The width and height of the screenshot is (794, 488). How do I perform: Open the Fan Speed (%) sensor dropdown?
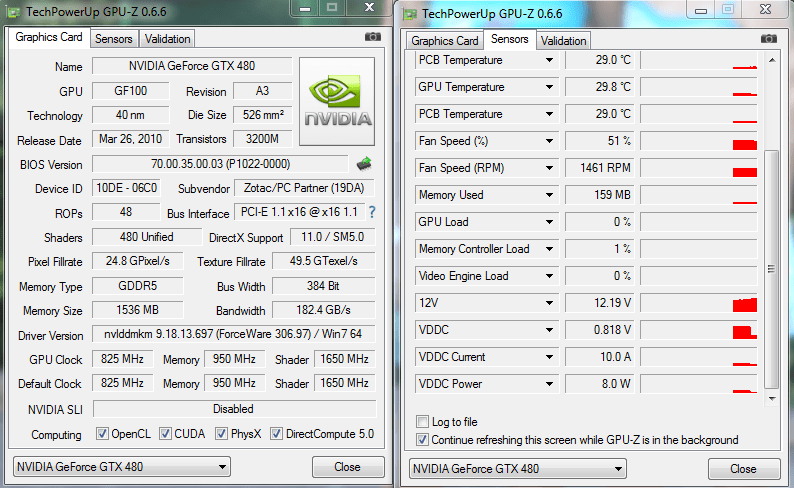coord(549,141)
